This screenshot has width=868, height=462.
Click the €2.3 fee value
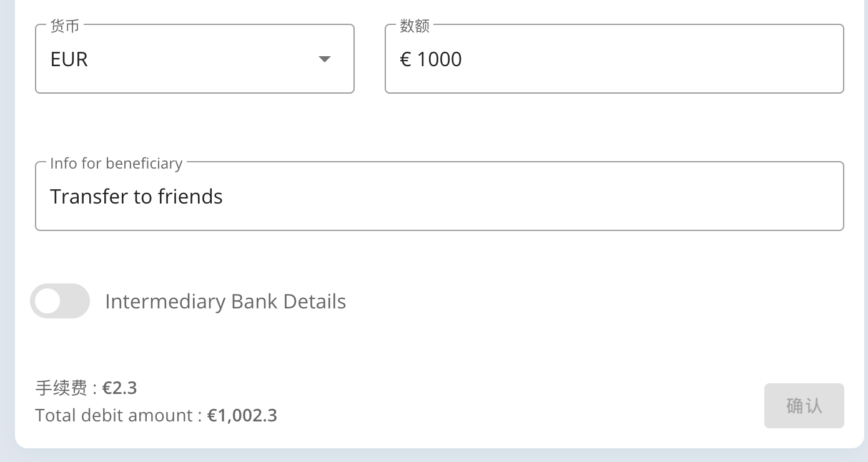pos(120,388)
